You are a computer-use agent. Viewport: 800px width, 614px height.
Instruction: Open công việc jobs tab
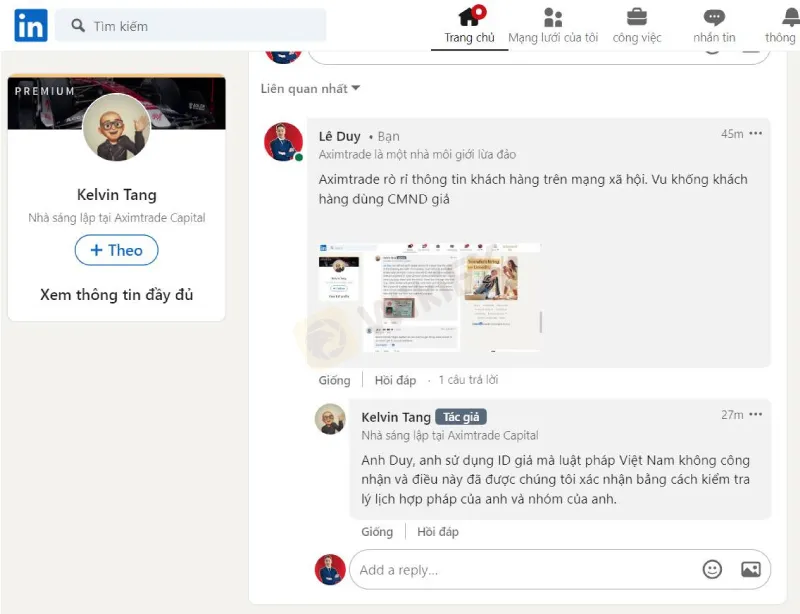coord(637,26)
